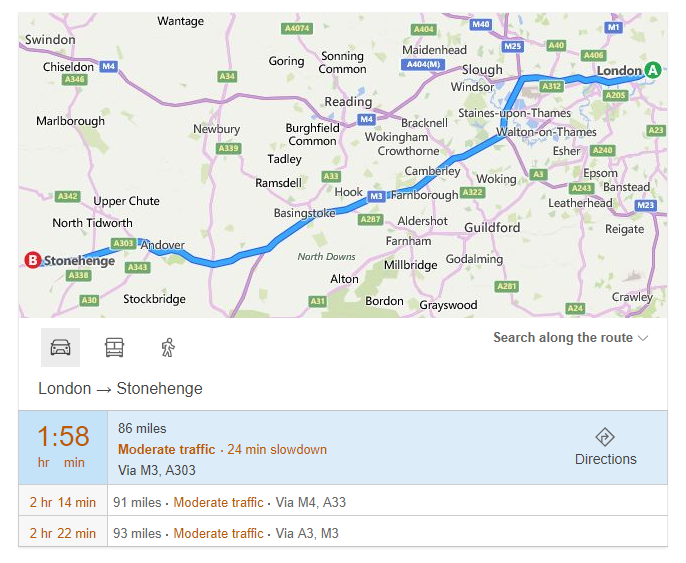Open the Directions diamond arrow icon
The image size is (686, 563).
[x=605, y=437]
